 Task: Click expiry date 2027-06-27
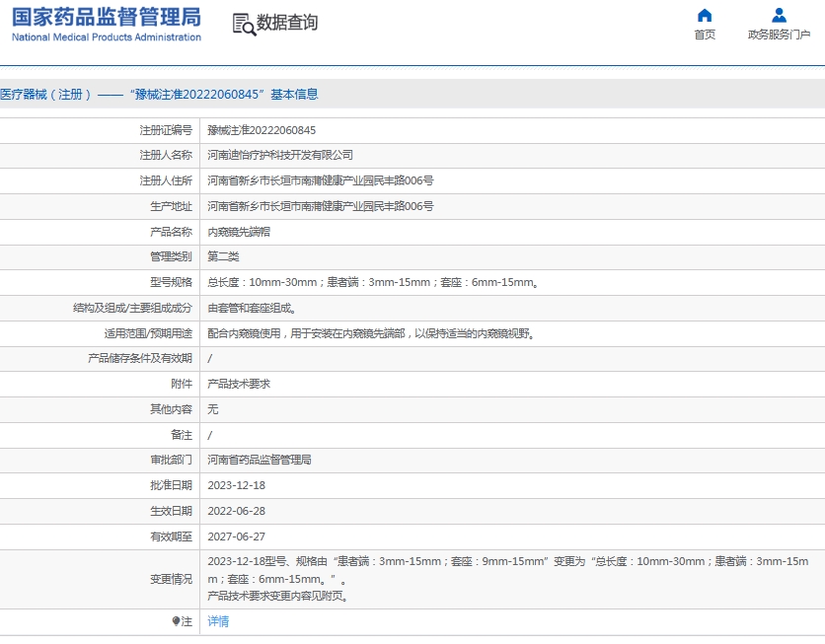[236, 537]
